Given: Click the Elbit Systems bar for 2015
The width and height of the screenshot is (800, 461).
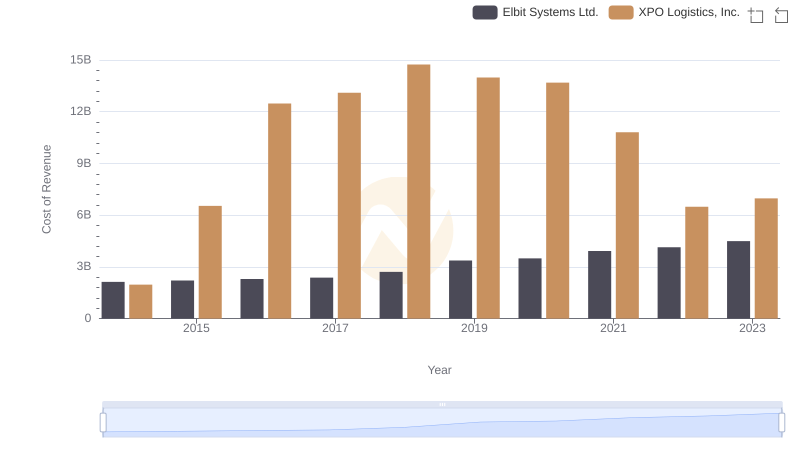Looking at the screenshot, I should point(183,299).
